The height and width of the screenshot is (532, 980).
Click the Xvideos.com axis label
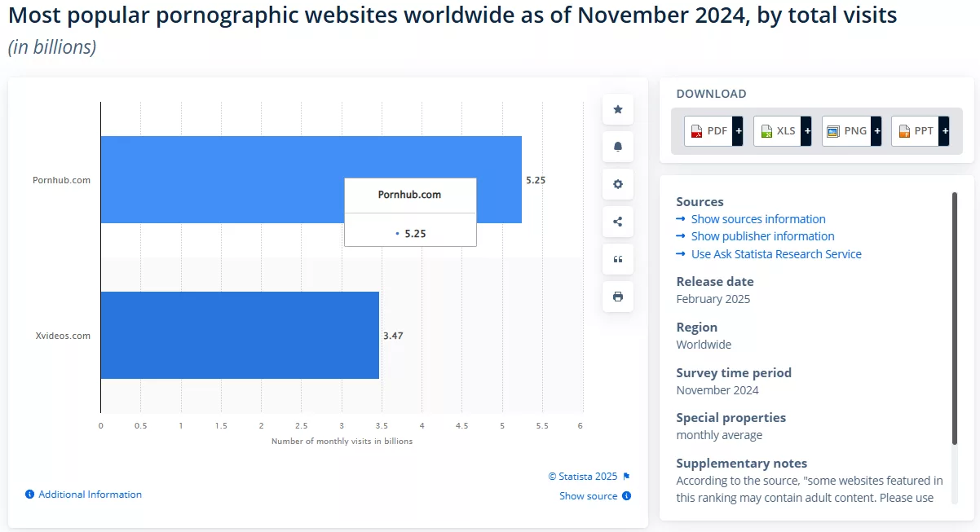[63, 336]
